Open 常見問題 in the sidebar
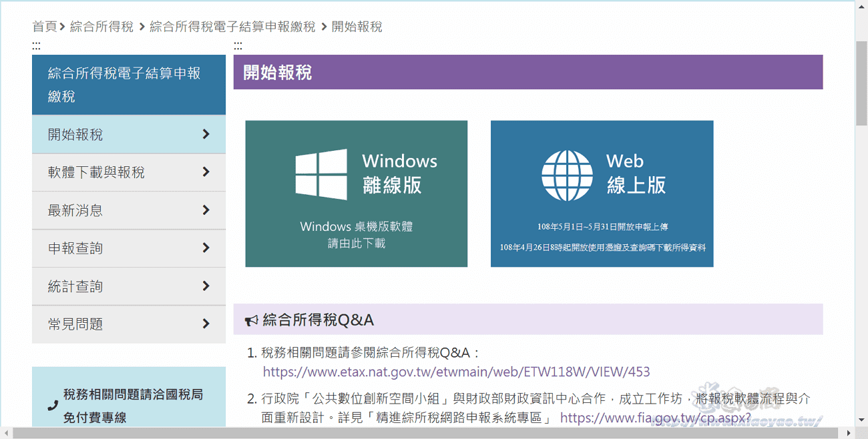Screen dimensions: 868x439 click(x=129, y=325)
